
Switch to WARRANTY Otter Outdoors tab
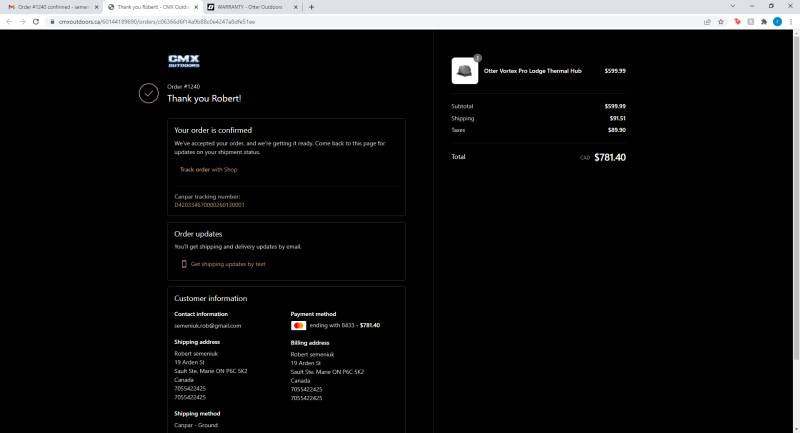[252, 7]
